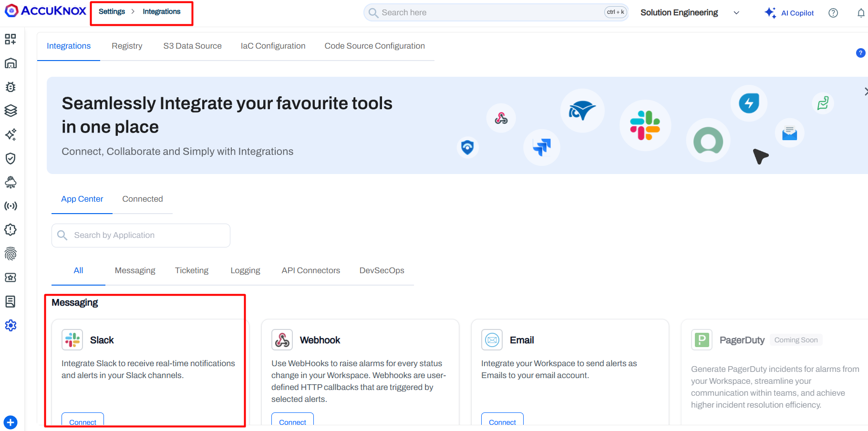The image size is (868, 431).
Task: Select the runtime protection signal icon
Action: [x=10, y=206]
